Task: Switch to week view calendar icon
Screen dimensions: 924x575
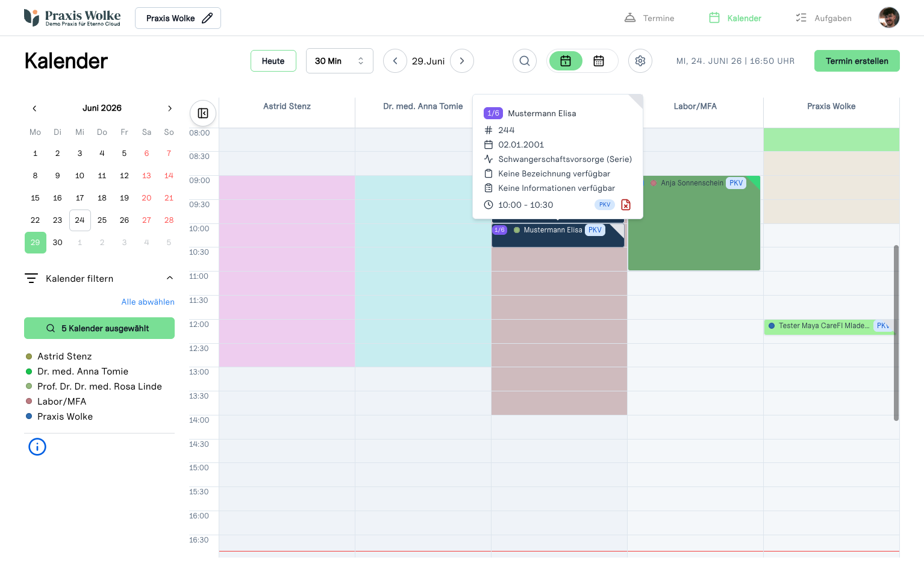Action: pyautogui.click(x=599, y=61)
